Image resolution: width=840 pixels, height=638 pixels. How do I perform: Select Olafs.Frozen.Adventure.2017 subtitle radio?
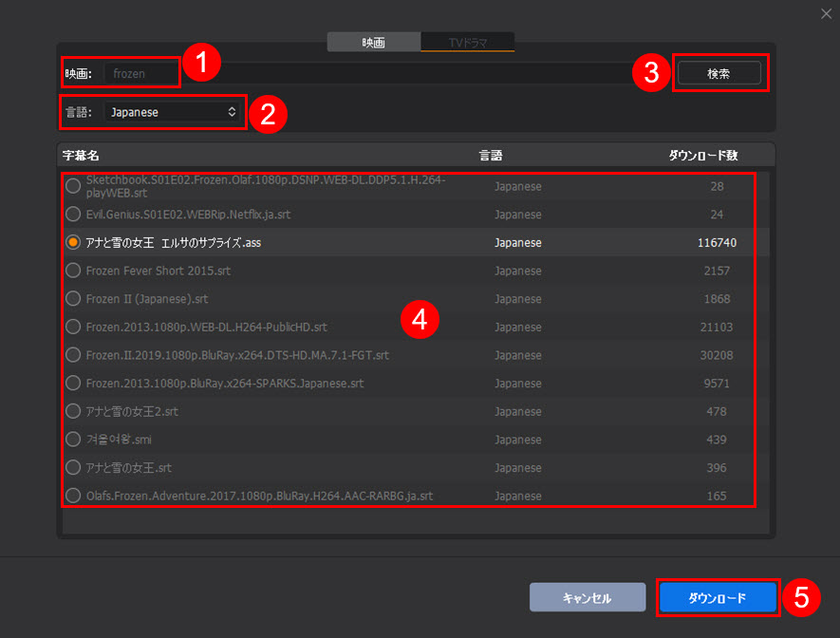point(73,496)
